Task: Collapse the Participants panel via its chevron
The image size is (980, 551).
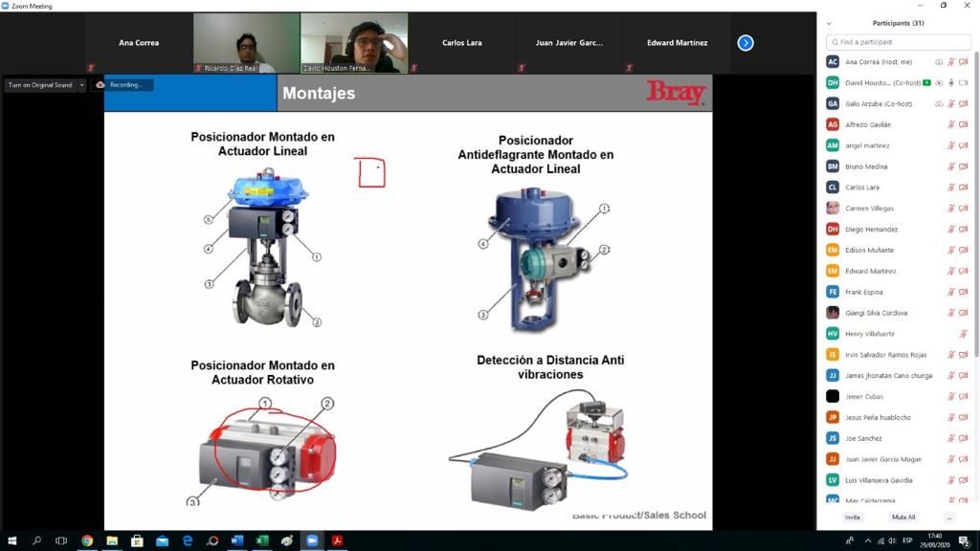Action: [x=829, y=23]
